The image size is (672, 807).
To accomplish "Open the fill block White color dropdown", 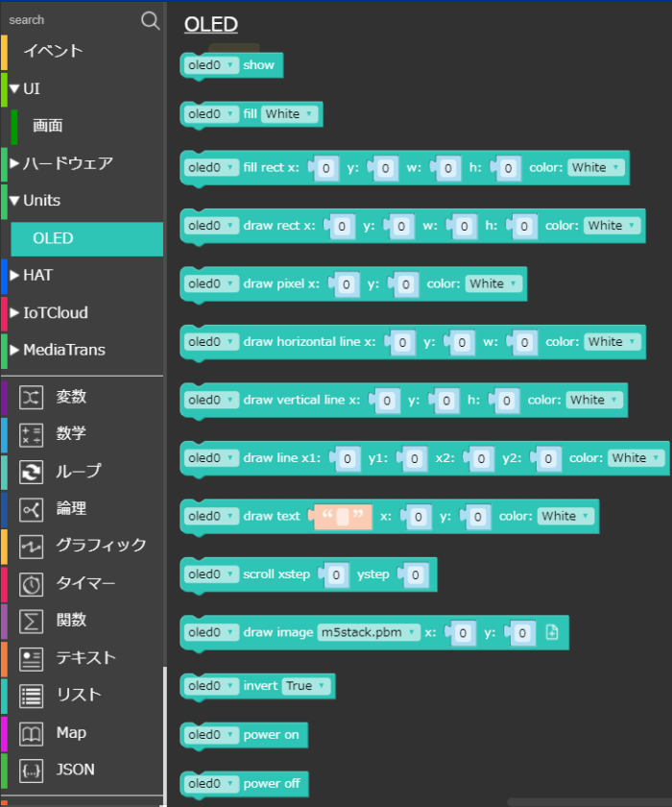I will (289, 114).
